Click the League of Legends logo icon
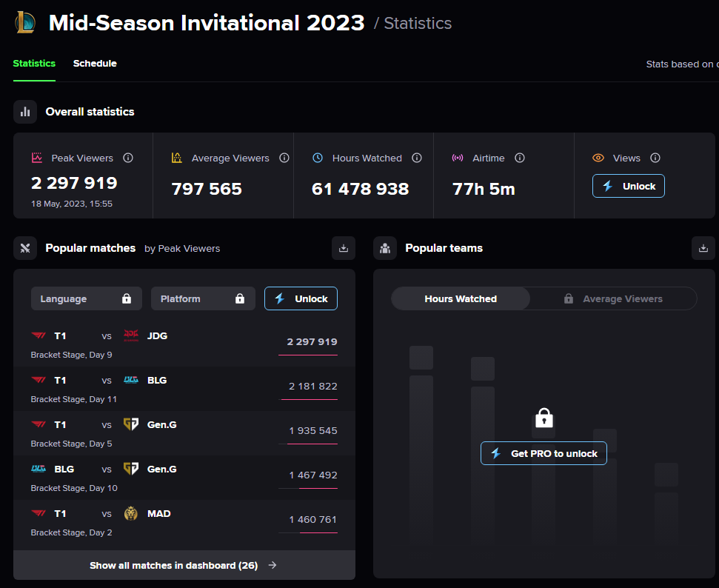719x588 pixels. pos(25,22)
